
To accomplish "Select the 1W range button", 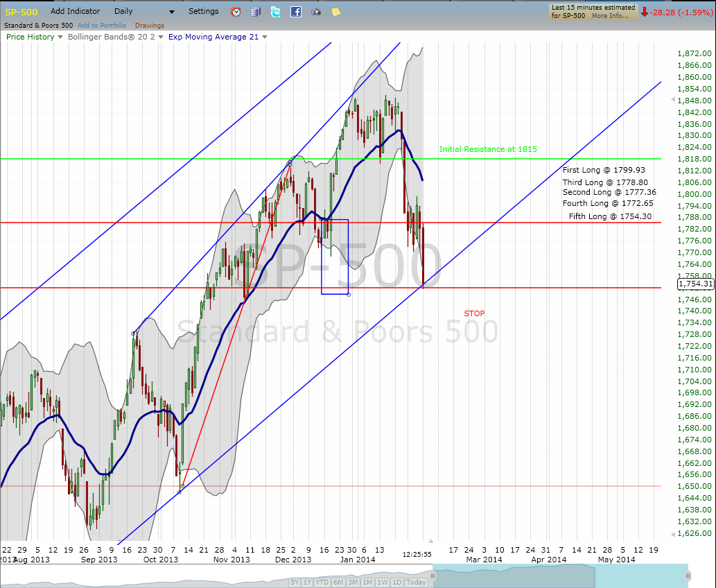I will pos(383,582).
